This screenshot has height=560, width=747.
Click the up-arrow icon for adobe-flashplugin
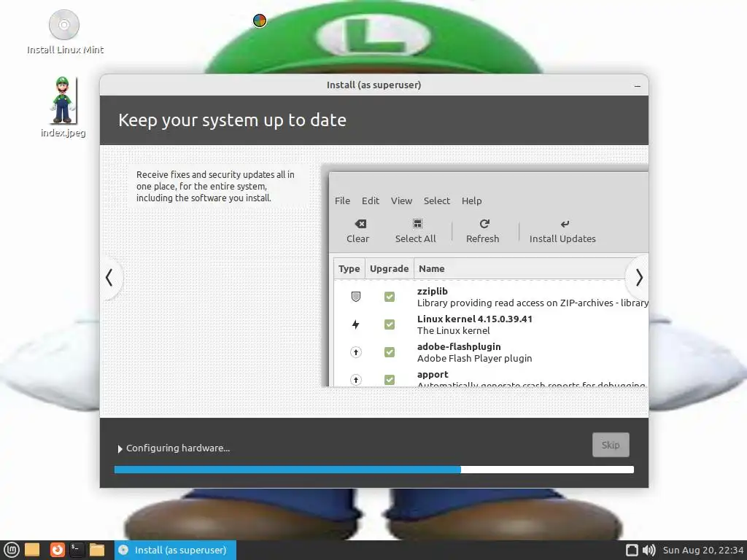[355, 352]
